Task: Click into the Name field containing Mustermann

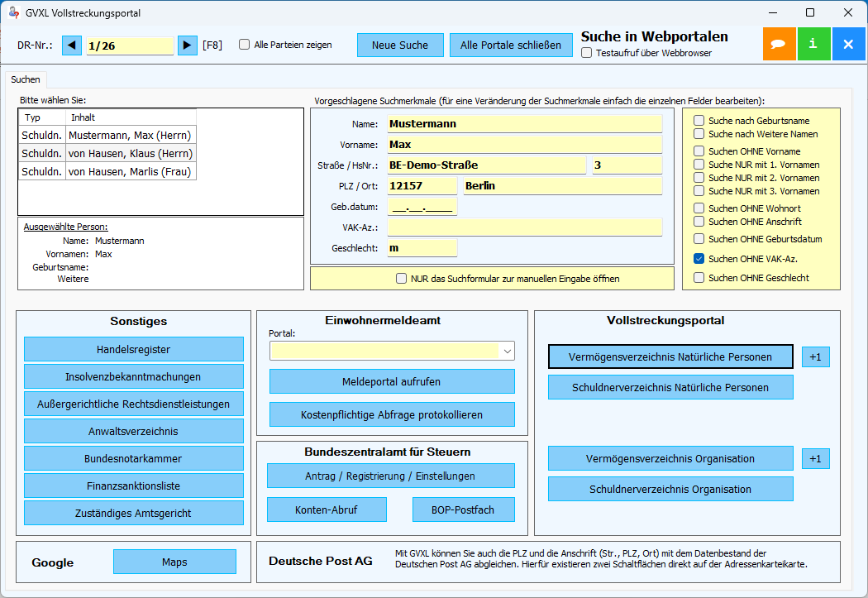Action: [524, 124]
